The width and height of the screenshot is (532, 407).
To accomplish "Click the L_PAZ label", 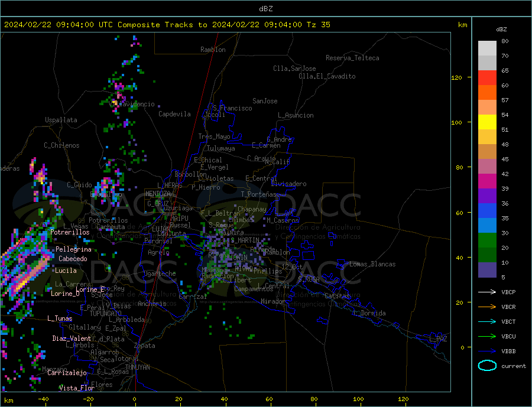I will point(438,339).
